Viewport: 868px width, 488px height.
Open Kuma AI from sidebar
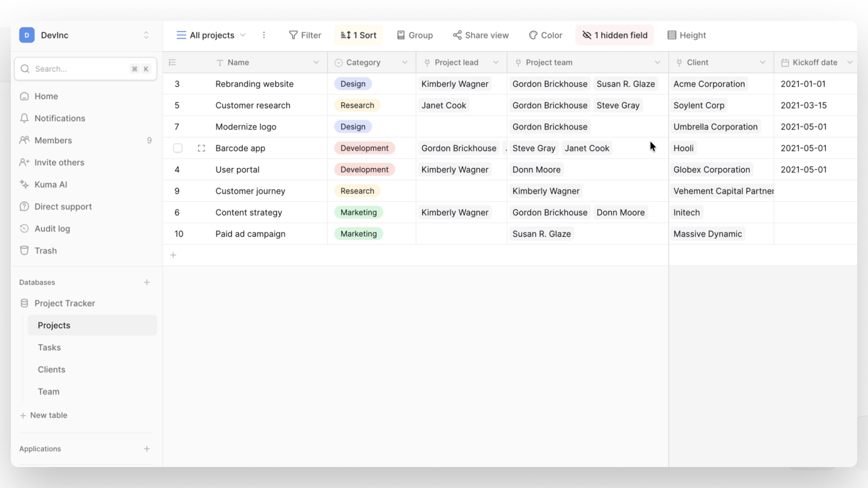(x=51, y=184)
